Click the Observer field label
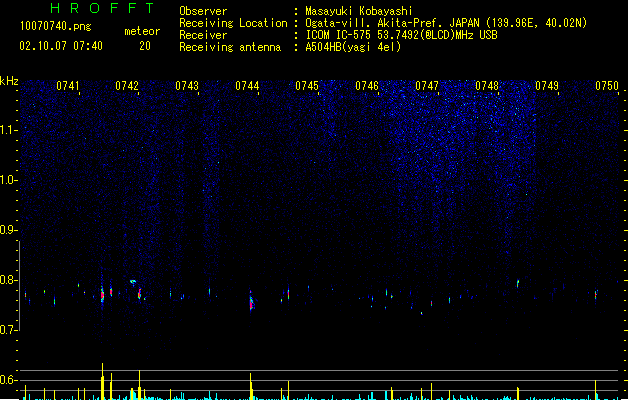This screenshot has height=400, width=629. click(x=203, y=11)
